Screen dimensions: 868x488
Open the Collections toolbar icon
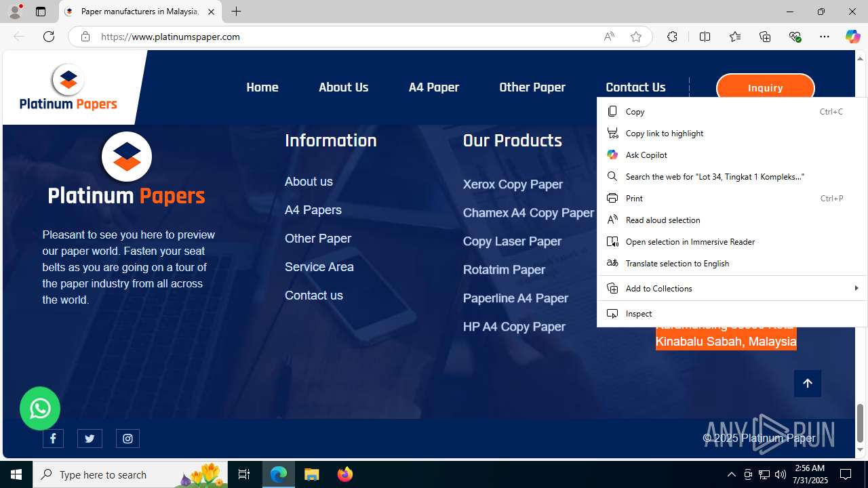tap(765, 37)
